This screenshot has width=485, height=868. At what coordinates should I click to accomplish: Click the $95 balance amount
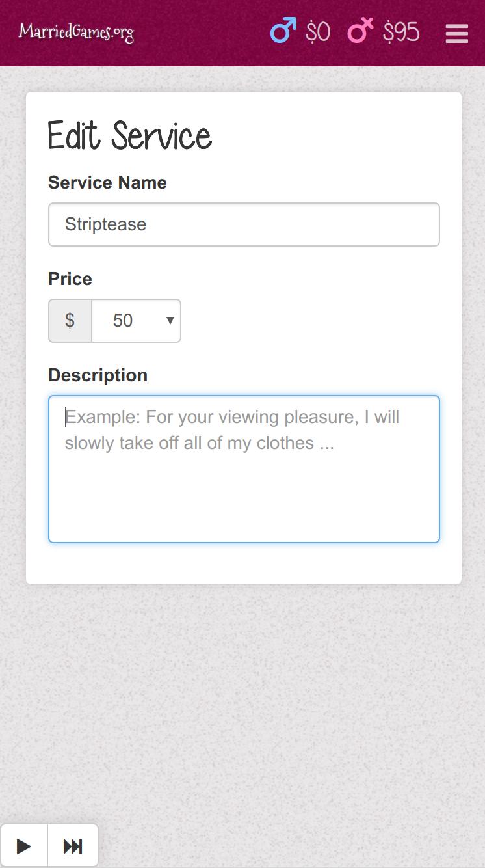401,32
